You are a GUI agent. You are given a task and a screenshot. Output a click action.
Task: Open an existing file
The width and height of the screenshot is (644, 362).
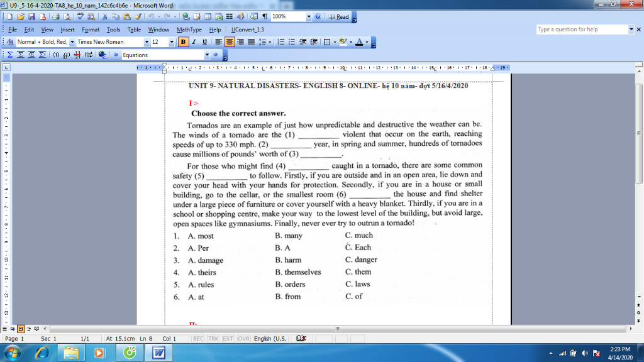[x=21, y=17]
